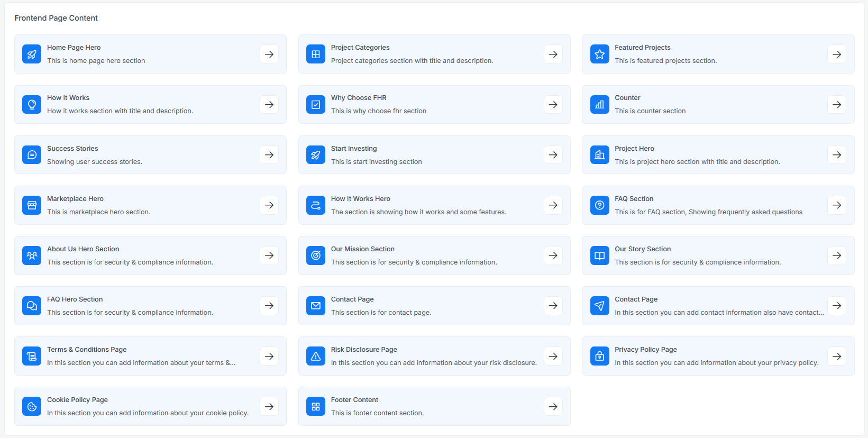868x438 pixels.
Task: Open How It Works section arrow button
Action: point(269,104)
